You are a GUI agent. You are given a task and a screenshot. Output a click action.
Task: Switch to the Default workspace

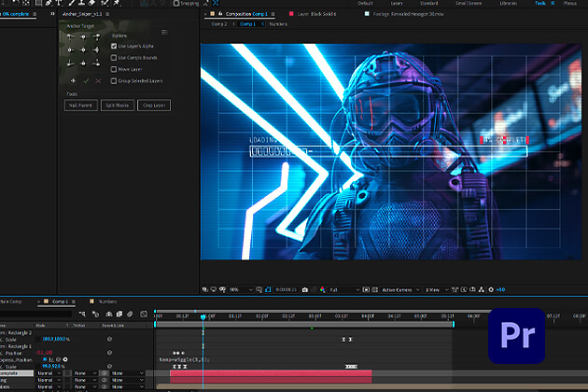point(365,3)
